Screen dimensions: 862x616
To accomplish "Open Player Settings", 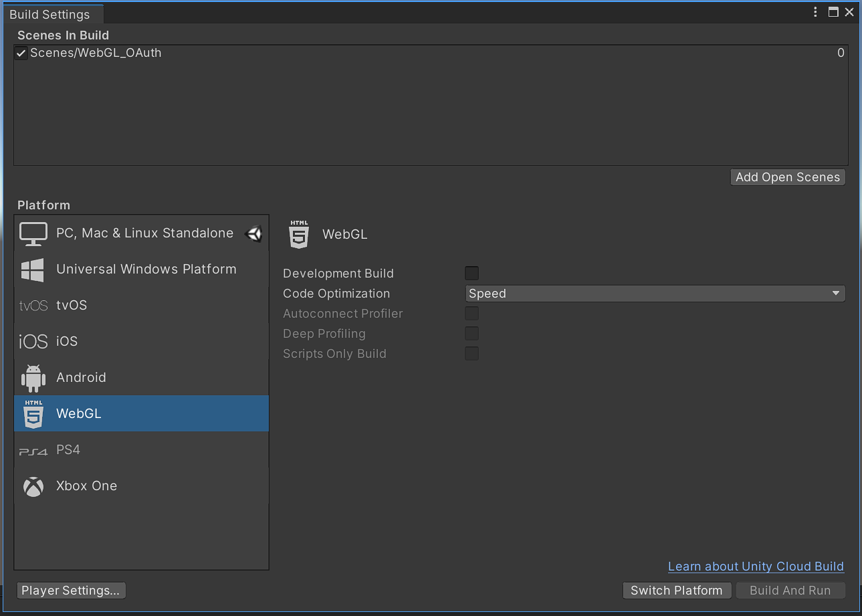I will [x=71, y=591].
